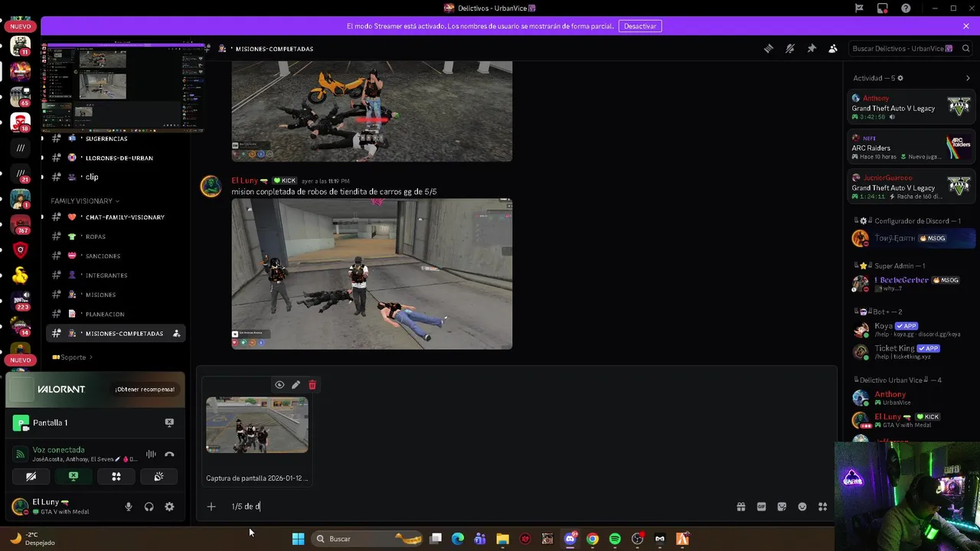Open the ropas channel
This screenshot has width=980, height=551.
[115, 236]
